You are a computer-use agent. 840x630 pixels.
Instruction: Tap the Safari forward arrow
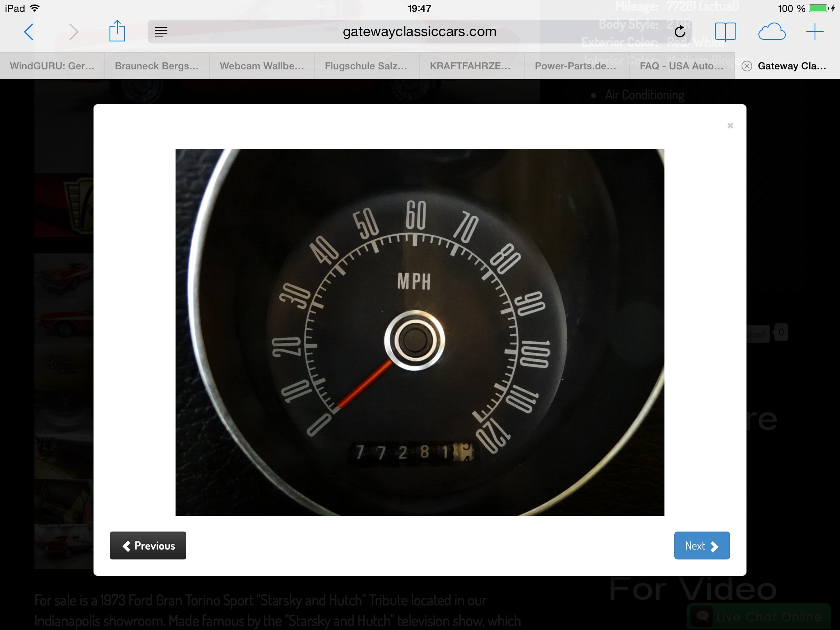point(73,32)
